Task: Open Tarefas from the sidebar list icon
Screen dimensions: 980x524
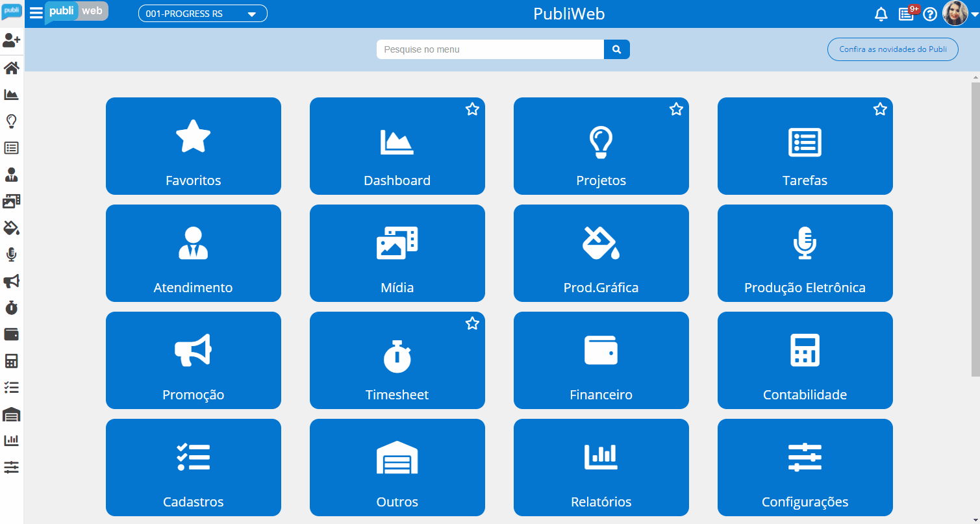Action: [x=11, y=148]
